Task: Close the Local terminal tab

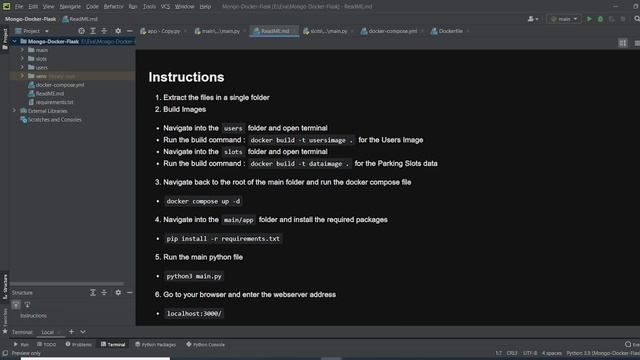Action: [x=59, y=332]
